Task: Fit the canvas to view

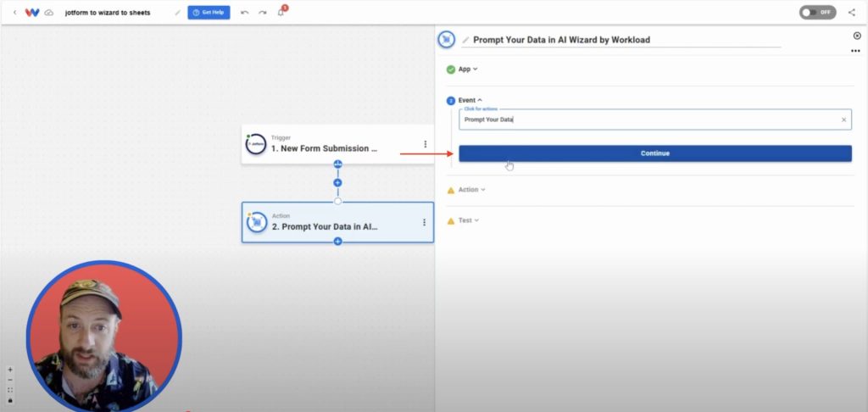Action: [10, 390]
